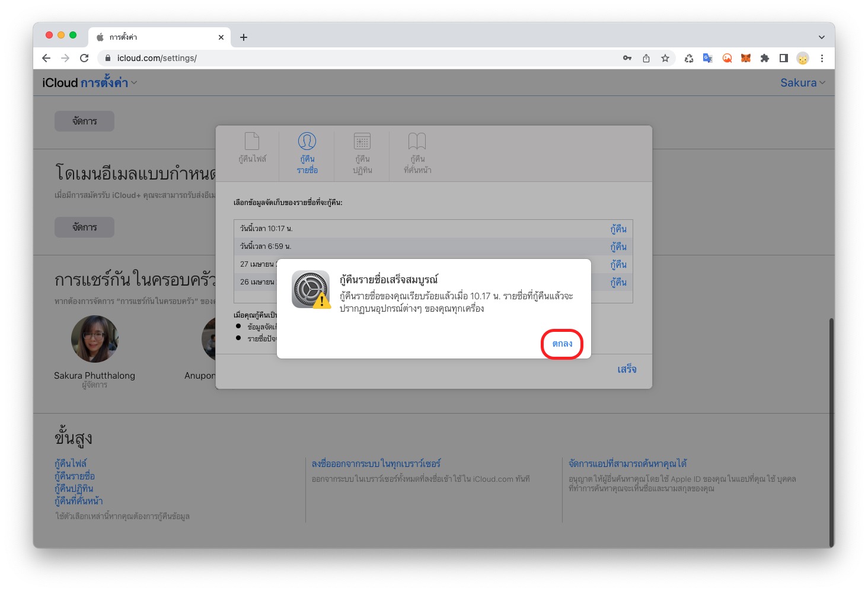The height and width of the screenshot is (592, 868).
Task: Click the browser reload icon
Action: point(84,58)
